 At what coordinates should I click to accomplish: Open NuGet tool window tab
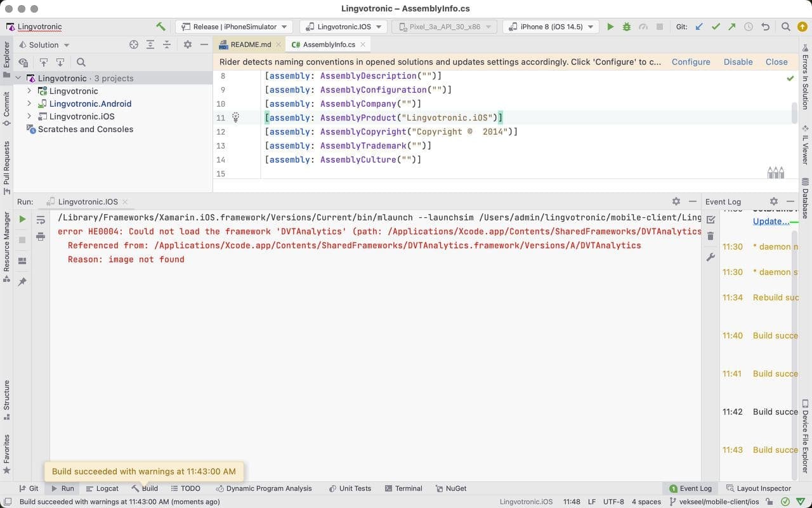coord(451,488)
